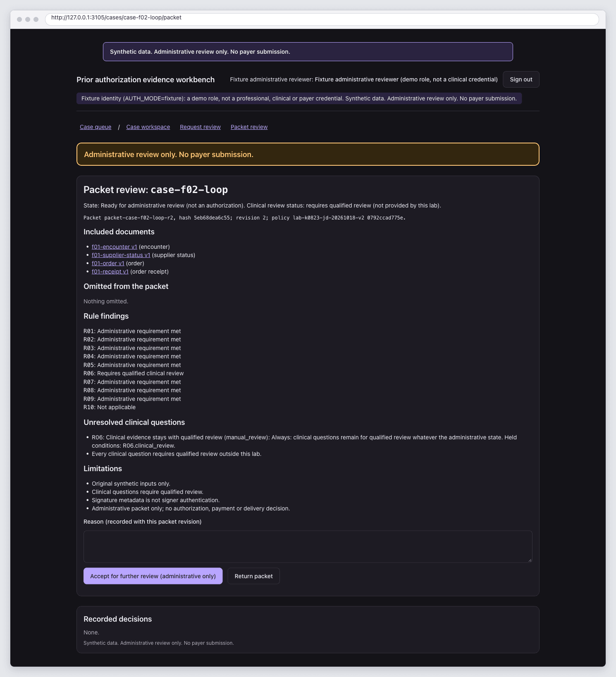The width and height of the screenshot is (616, 677).
Task: Click the browser address bar URL
Action: (116, 18)
